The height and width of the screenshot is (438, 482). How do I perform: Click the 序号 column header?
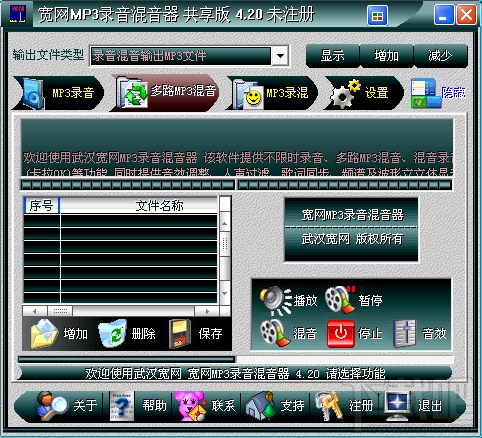click(42, 206)
